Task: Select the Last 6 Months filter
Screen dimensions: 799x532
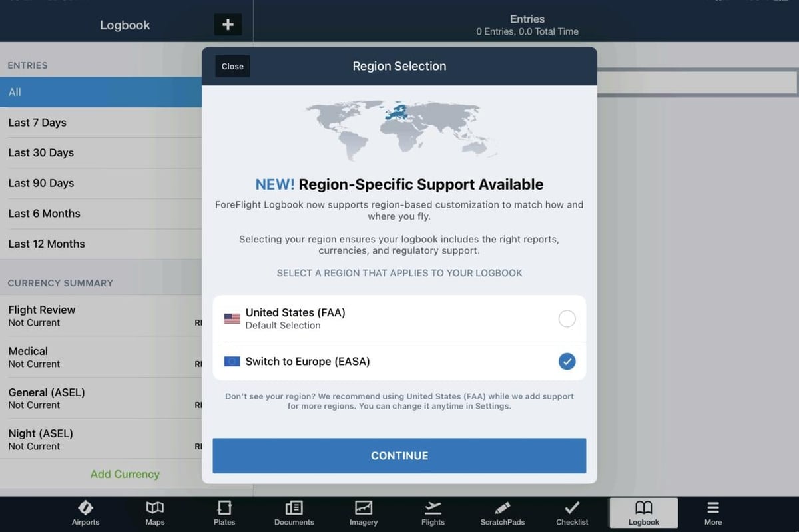Action: pyautogui.click(x=100, y=214)
